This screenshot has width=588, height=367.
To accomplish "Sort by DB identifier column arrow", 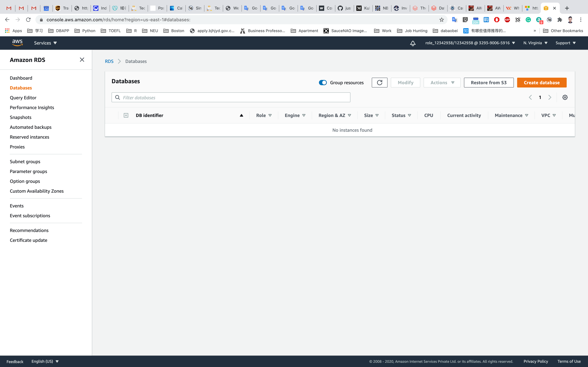I will click(241, 115).
